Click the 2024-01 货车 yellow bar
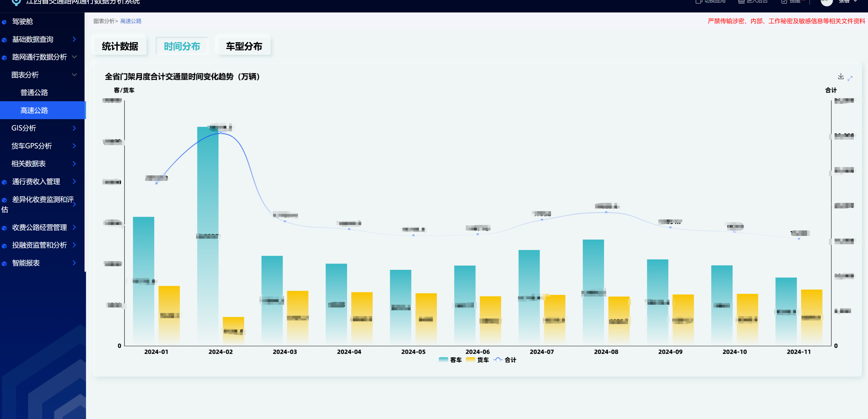This screenshot has width=868, height=419. tap(169, 316)
